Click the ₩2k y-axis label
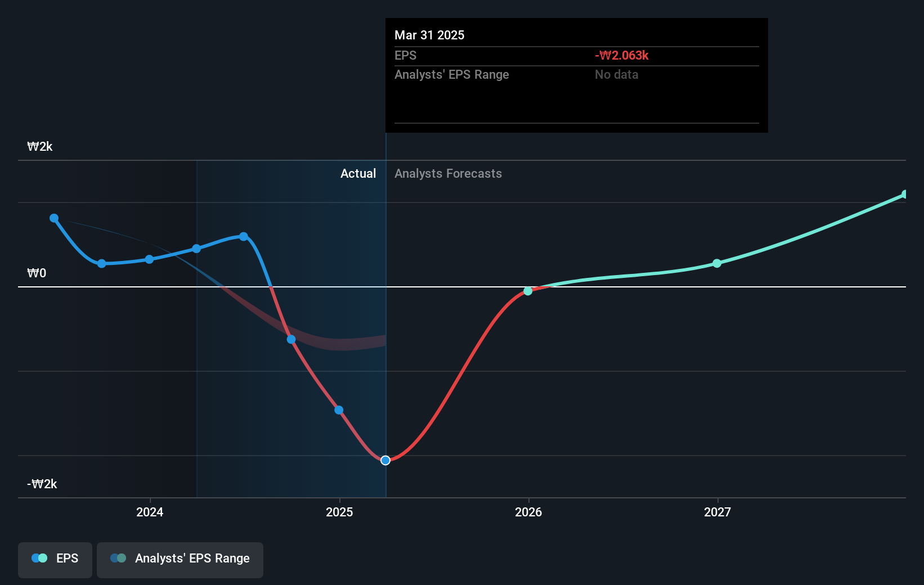Screen dimensions: 924x585 click(x=40, y=146)
